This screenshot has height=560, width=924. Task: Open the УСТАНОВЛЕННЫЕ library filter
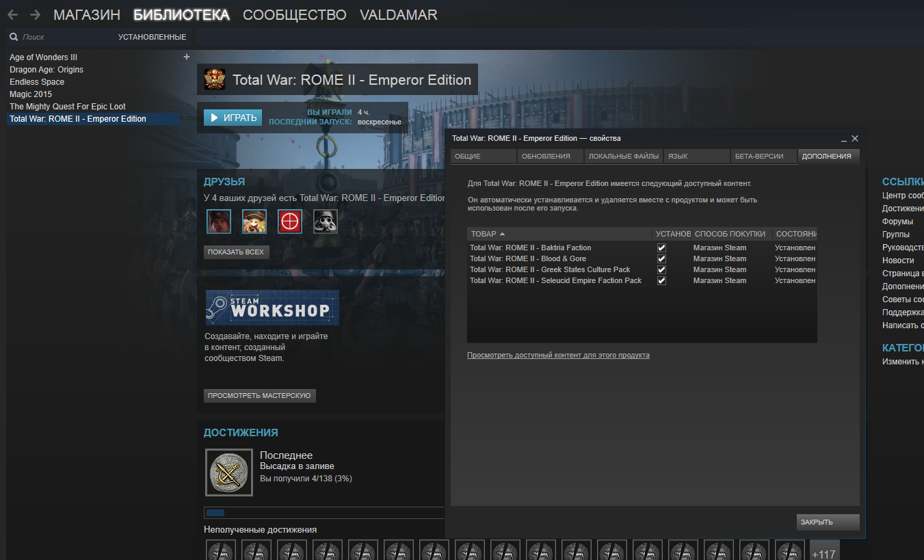click(152, 37)
